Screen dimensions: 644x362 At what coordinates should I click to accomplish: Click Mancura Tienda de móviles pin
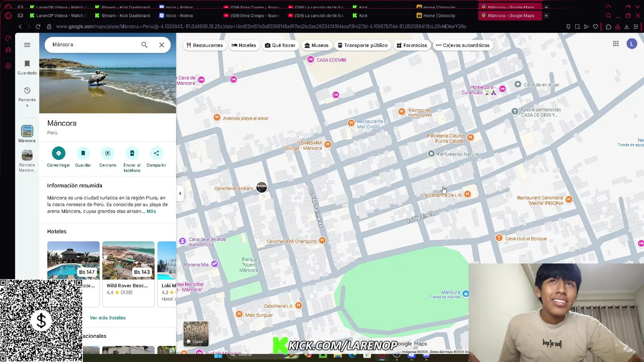coord(465,294)
